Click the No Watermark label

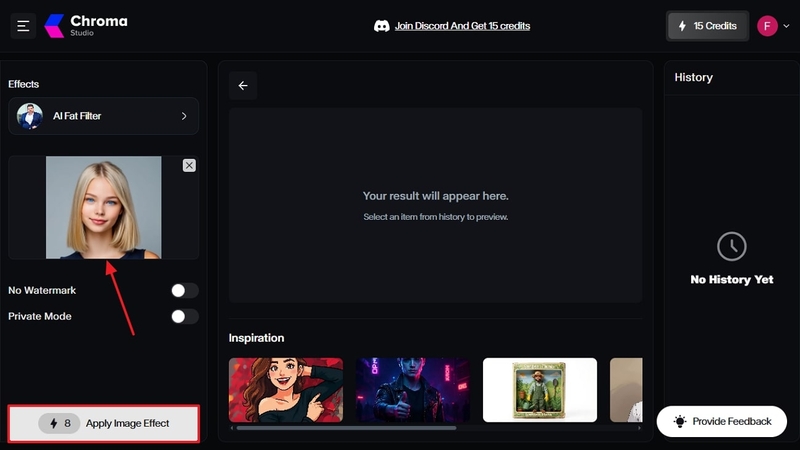click(42, 290)
